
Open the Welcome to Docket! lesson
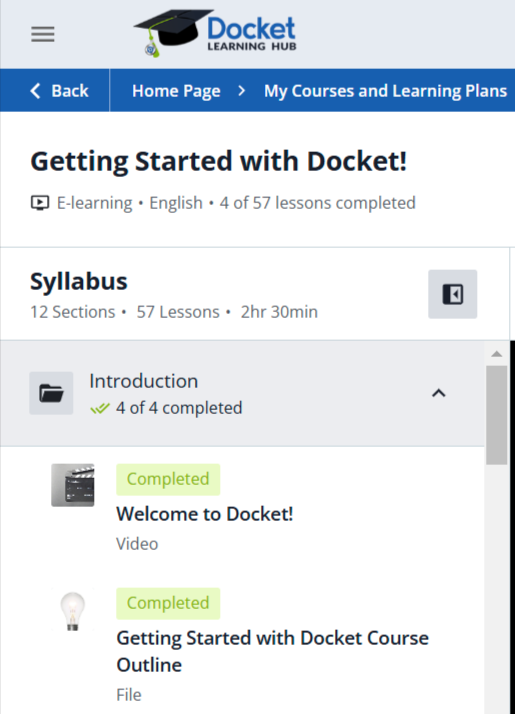[x=204, y=514]
